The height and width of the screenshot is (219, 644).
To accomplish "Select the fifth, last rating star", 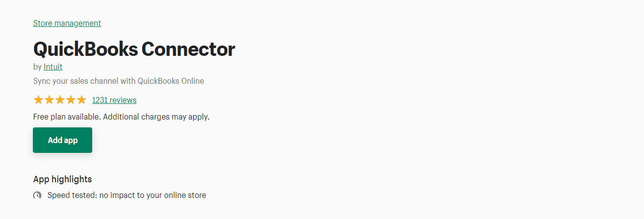I will point(81,100).
